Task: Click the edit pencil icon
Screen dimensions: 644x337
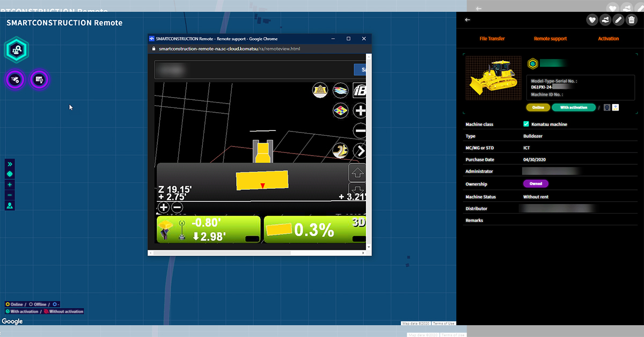Action: (x=618, y=20)
